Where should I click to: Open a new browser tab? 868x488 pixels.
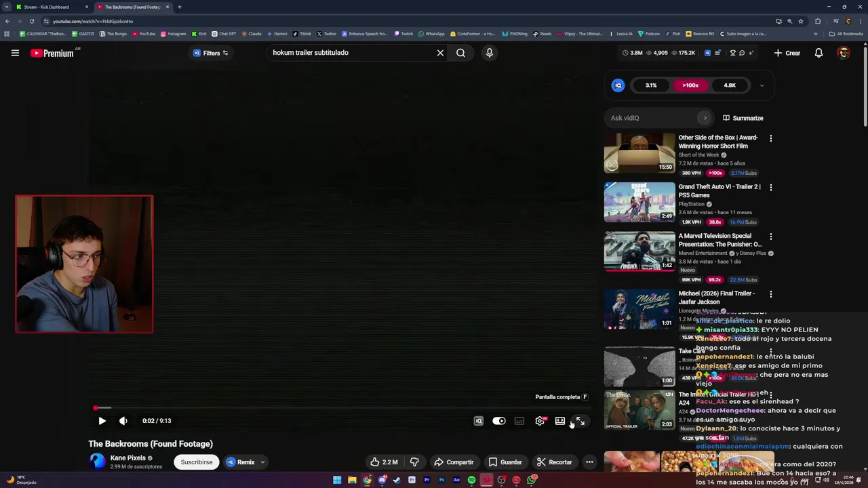point(179,7)
